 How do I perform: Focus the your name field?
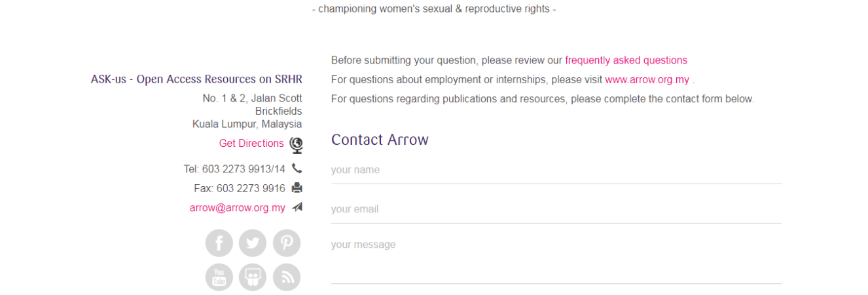556,170
